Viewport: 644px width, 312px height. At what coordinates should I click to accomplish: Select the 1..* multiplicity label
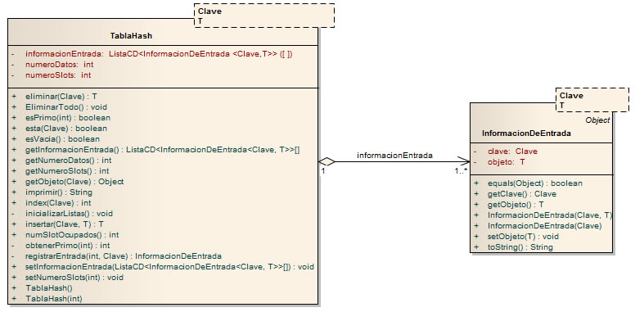pyautogui.click(x=461, y=170)
